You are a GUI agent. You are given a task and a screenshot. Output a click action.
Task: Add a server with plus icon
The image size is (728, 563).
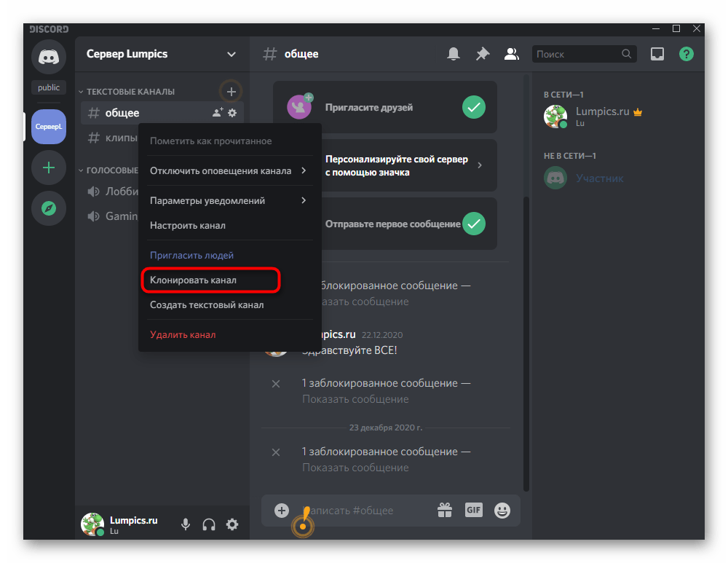[x=49, y=168]
